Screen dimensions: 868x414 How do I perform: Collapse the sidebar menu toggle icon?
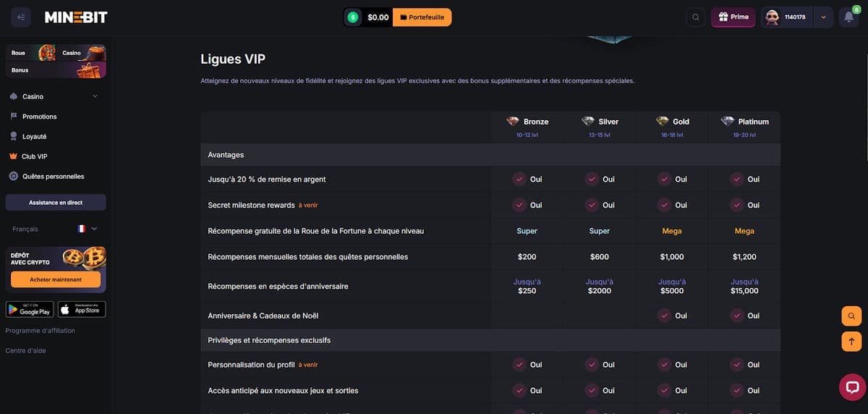point(21,17)
